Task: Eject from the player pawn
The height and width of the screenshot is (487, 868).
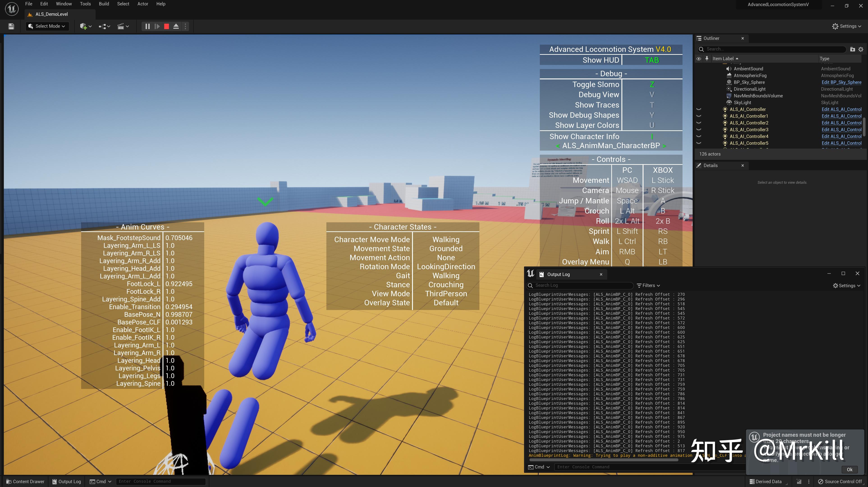Action: coord(176,26)
